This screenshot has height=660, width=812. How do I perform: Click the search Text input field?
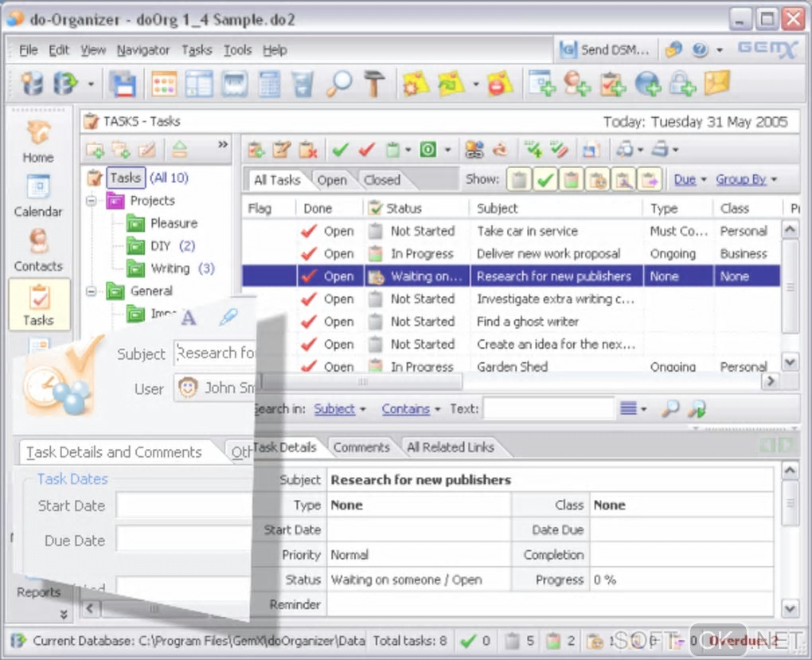pos(548,408)
